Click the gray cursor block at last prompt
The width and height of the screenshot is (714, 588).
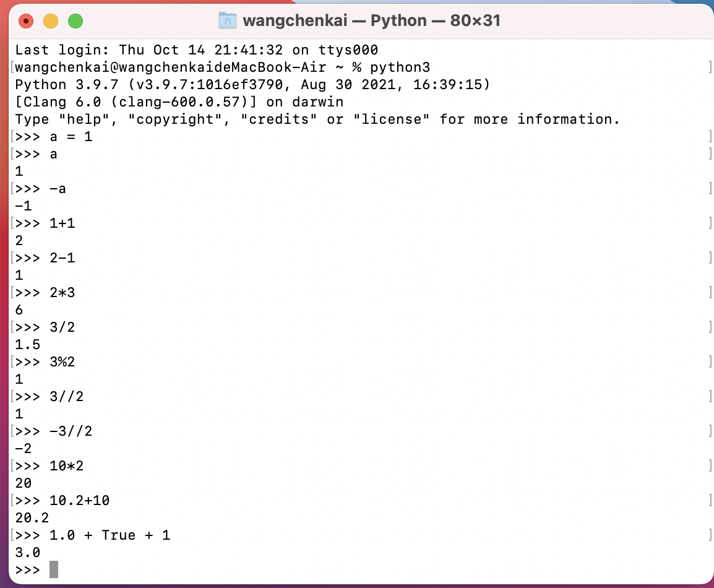[54, 570]
